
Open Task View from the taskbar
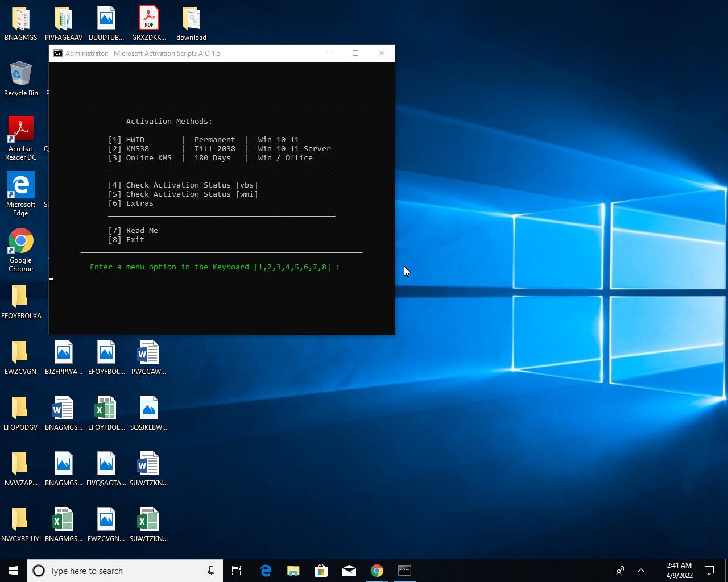[x=237, y=571]
